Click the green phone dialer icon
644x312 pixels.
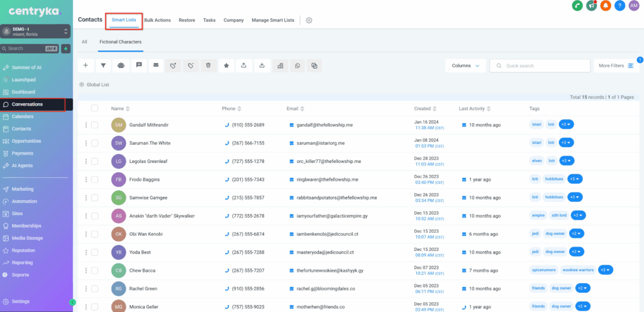(x=577, y=6)
